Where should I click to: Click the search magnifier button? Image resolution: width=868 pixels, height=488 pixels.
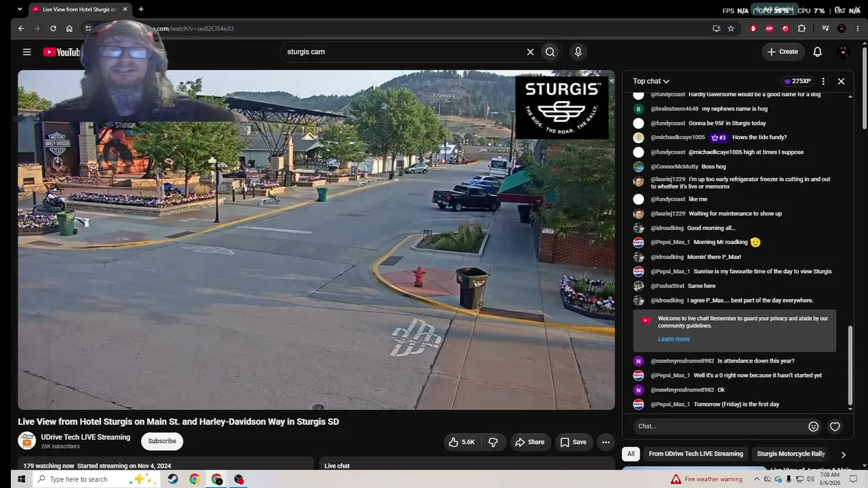tap(550, 52)
